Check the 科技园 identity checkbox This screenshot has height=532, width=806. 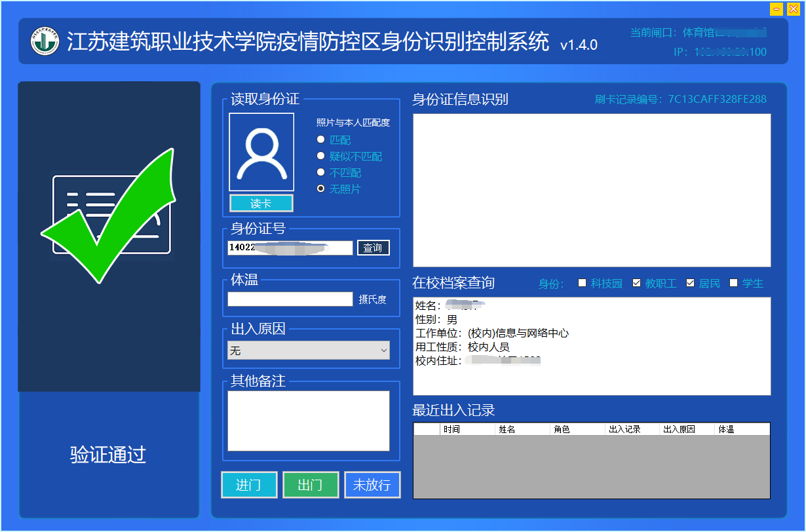(x=582, y=283)
